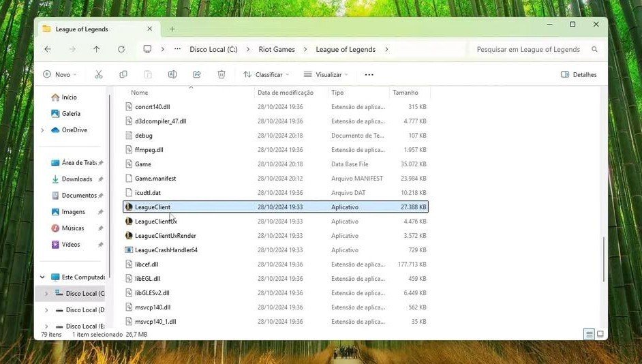Select the libcef.dll file
This screenshot has height=364, width=642.
pos(276,264)
